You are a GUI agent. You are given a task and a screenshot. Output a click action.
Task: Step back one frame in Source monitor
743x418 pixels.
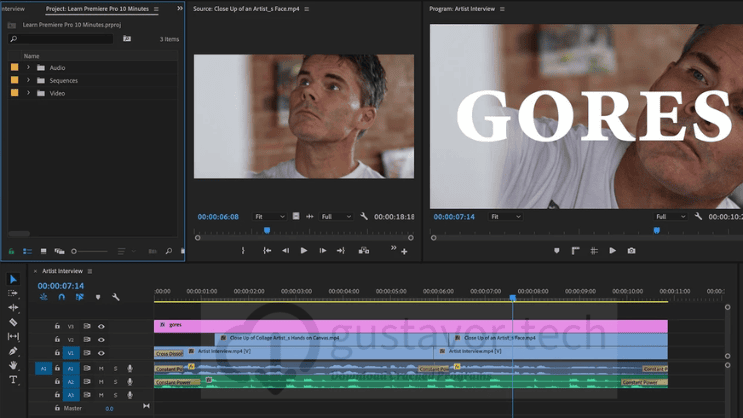[x=285, y=251]
